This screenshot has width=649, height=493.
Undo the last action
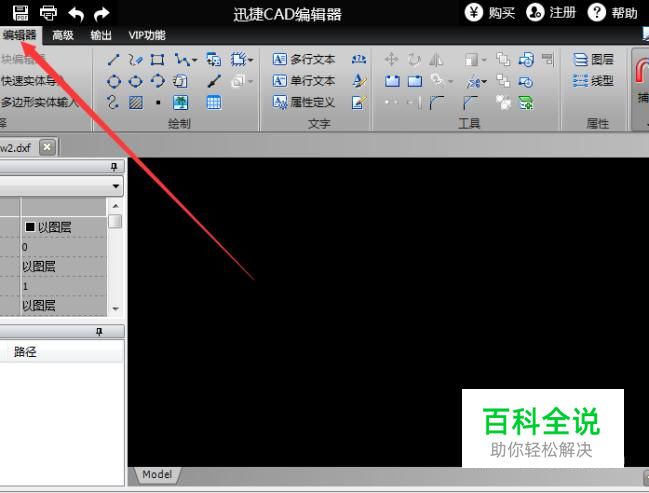click(x=76, y=14)
